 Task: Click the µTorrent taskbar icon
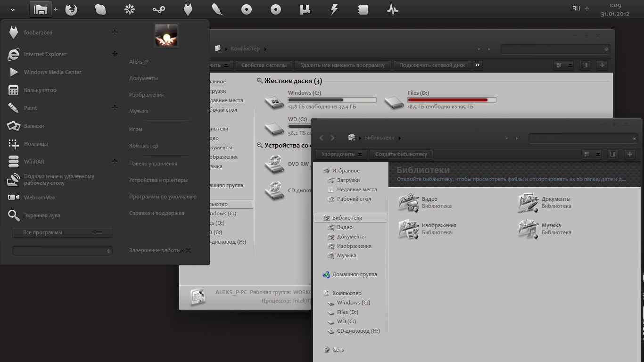click(x=305, y=9)
